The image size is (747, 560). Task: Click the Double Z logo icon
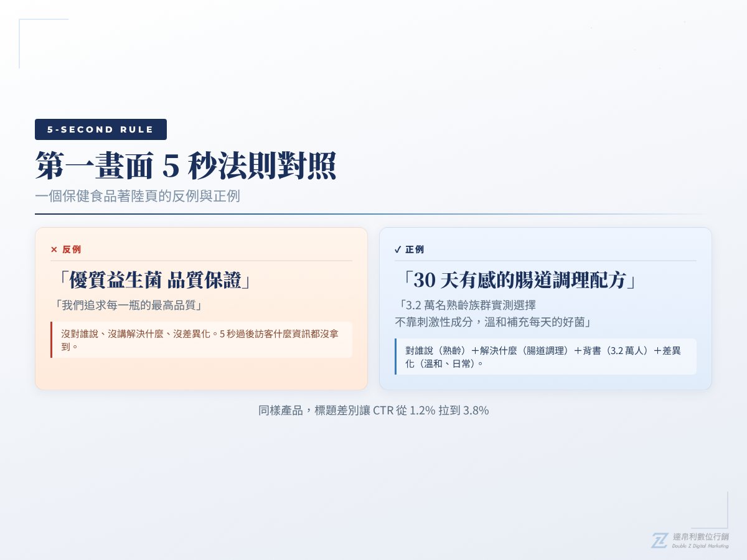coord(660,540)
